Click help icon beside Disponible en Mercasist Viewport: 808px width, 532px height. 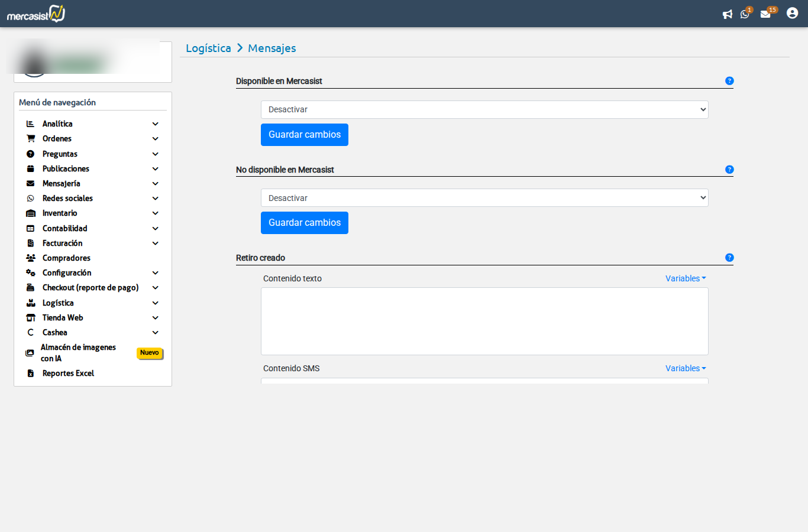[x=729, y=81]
